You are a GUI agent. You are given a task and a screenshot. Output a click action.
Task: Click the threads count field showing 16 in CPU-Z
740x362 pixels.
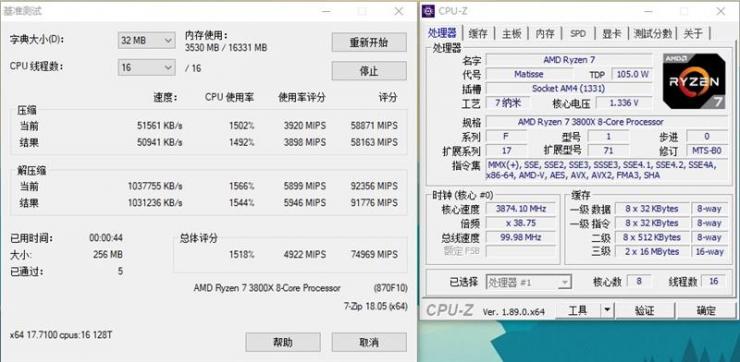(714, 281)
